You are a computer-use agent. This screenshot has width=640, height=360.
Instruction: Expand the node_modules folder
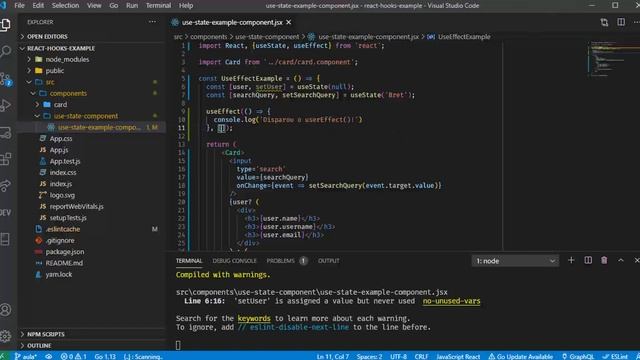click(67, 59)
